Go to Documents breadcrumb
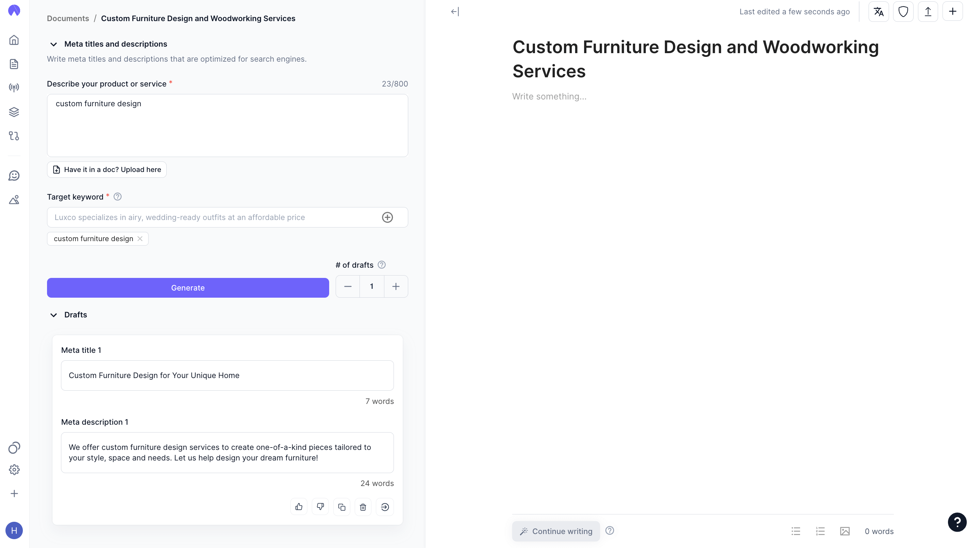This screenshot has height=548, width=980. pos(68,18)
